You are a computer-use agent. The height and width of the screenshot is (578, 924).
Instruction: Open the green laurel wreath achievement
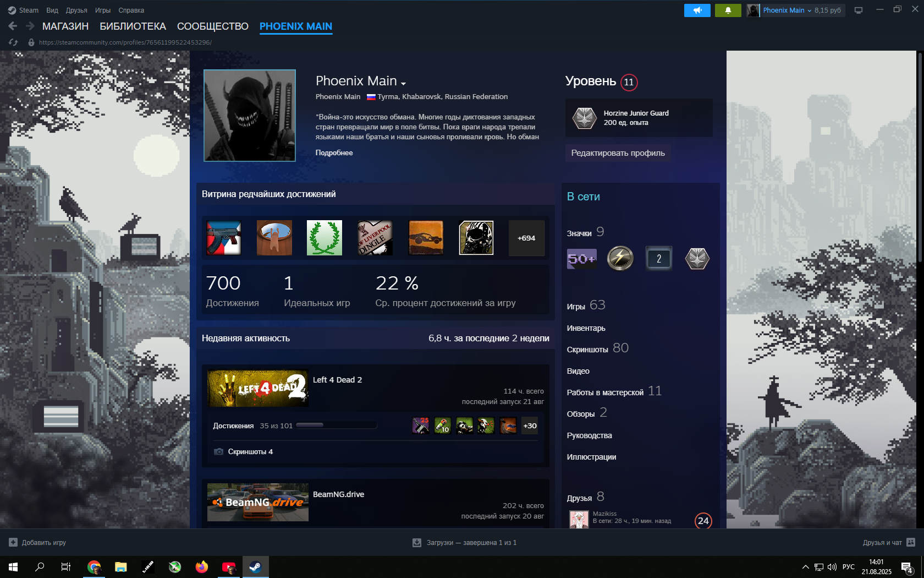(324, 238)
